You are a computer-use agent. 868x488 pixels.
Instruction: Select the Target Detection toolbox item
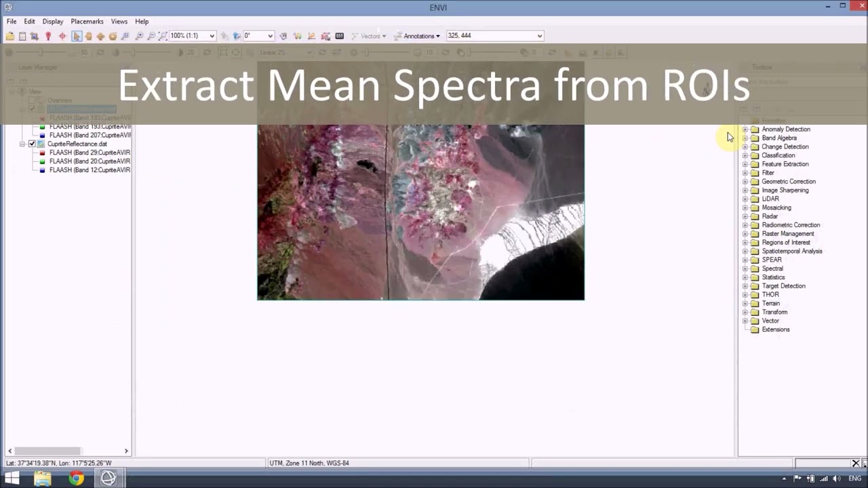pyautogui.click(x=783, y=286)
